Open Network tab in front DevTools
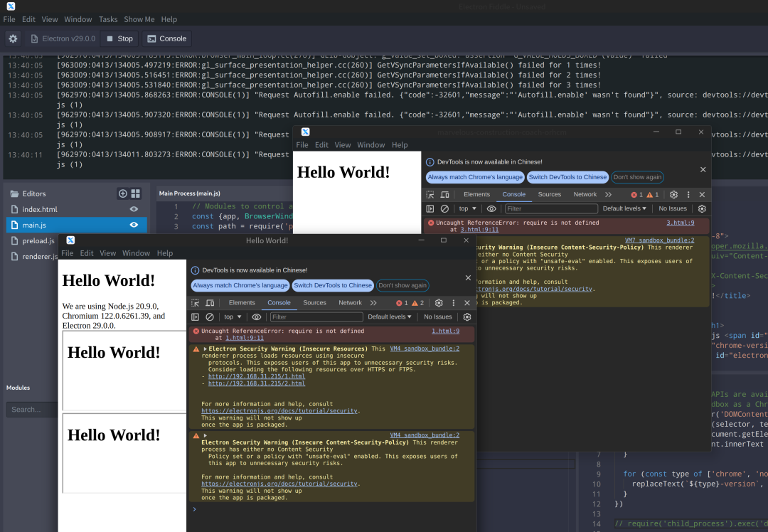The height and width of the screenshot is (532, 768). [350, 303]
